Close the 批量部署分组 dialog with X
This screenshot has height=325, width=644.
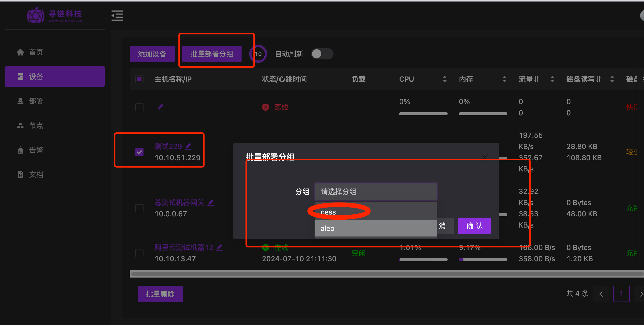click(x=484, y=157)
